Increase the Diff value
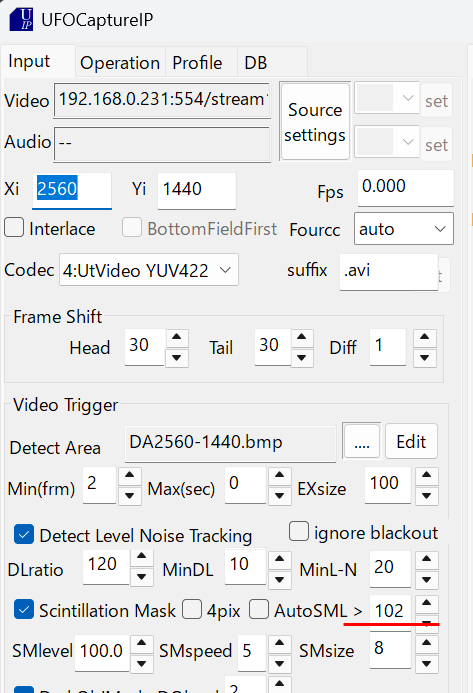The width and height of the screenshot is (473, 693). click(x=425, y=337)
